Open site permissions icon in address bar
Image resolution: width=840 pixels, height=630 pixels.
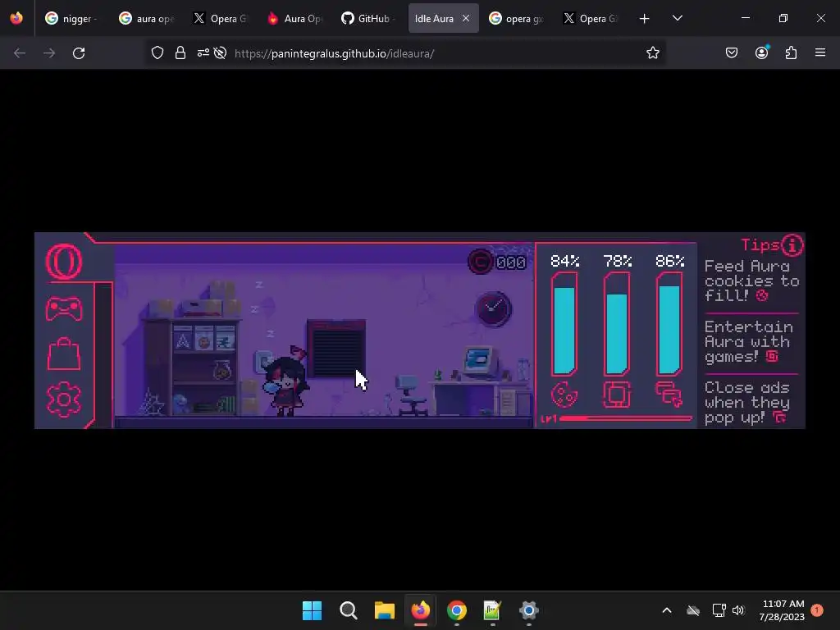click(203, 53)
